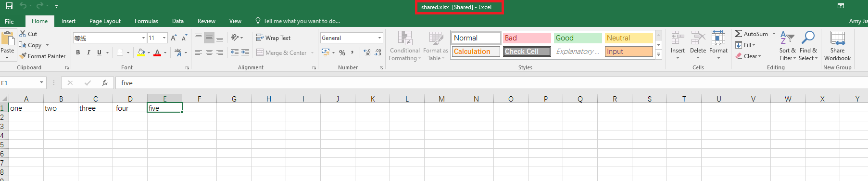This screenshot has height=181, width=868.
Task: Click Increase Decimal icon
Action: [367, 52]
